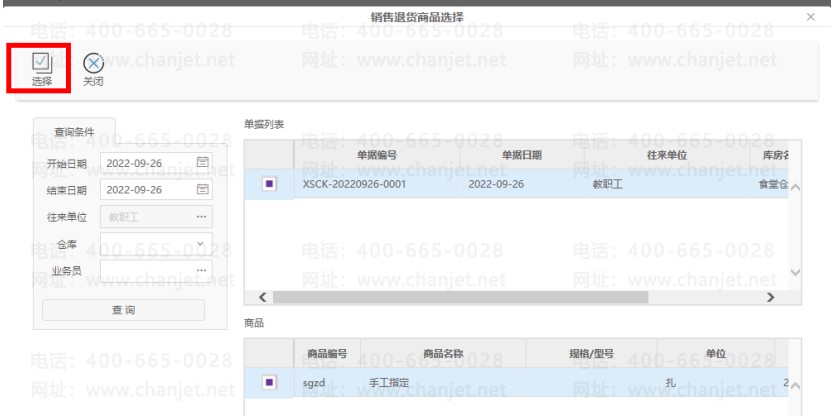Close the 销售退货商品选择 dialog window
The image size is (831, 416).
tap(810, 18)
